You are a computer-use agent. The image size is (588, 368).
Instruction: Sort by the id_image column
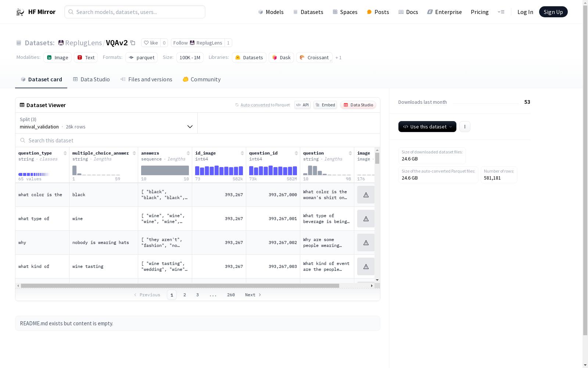[x=242, y=153]
